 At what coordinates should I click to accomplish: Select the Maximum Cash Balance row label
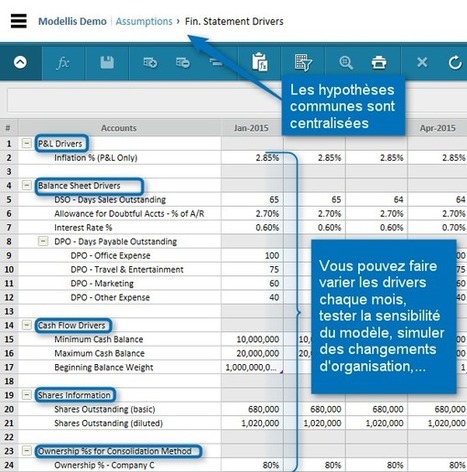99,353
